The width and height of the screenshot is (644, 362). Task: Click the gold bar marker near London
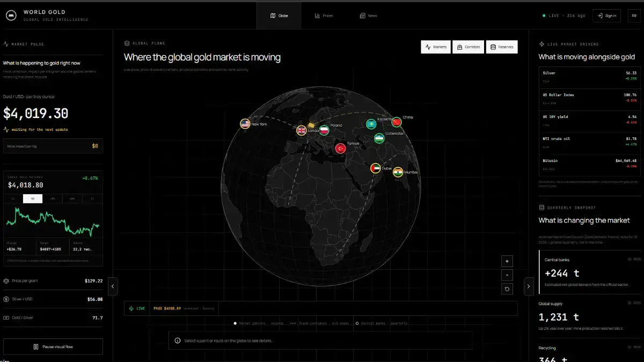coord(311,124)
